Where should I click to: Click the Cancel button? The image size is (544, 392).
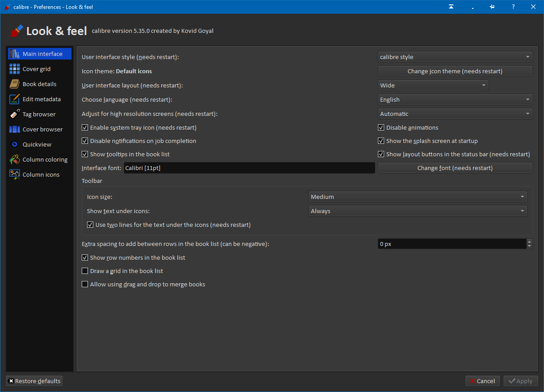[x=483, y=381]
